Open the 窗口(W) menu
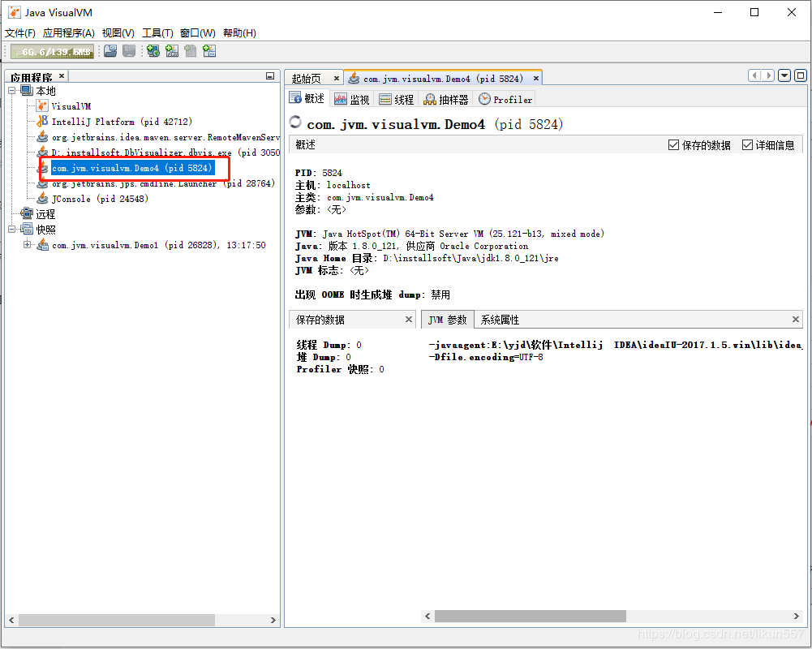 [197, 33]
